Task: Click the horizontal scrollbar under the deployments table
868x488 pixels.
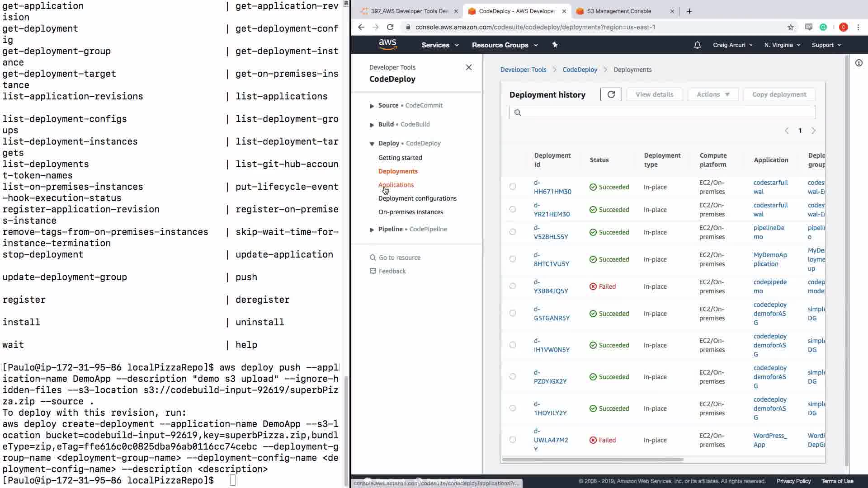Action: point(592,460)
